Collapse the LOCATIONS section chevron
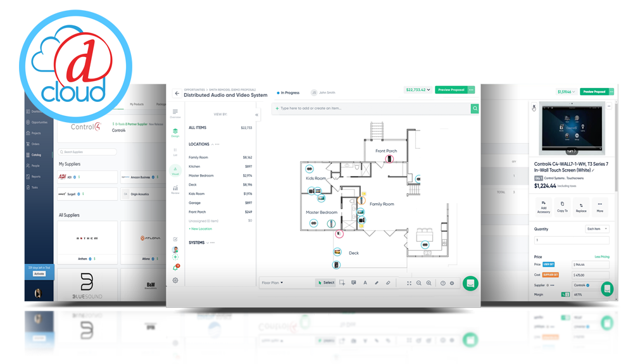 coord(212,144)
